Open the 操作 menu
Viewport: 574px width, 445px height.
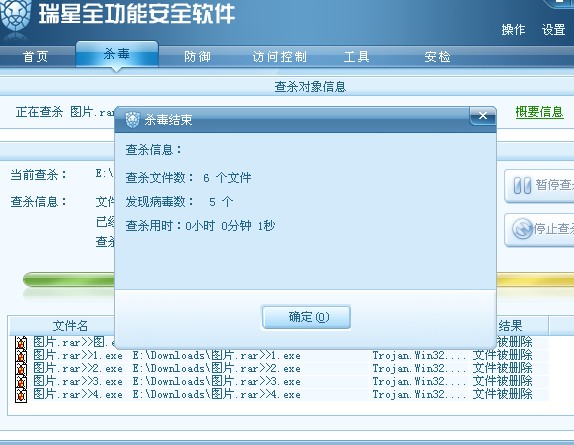[x=513, y=30]
